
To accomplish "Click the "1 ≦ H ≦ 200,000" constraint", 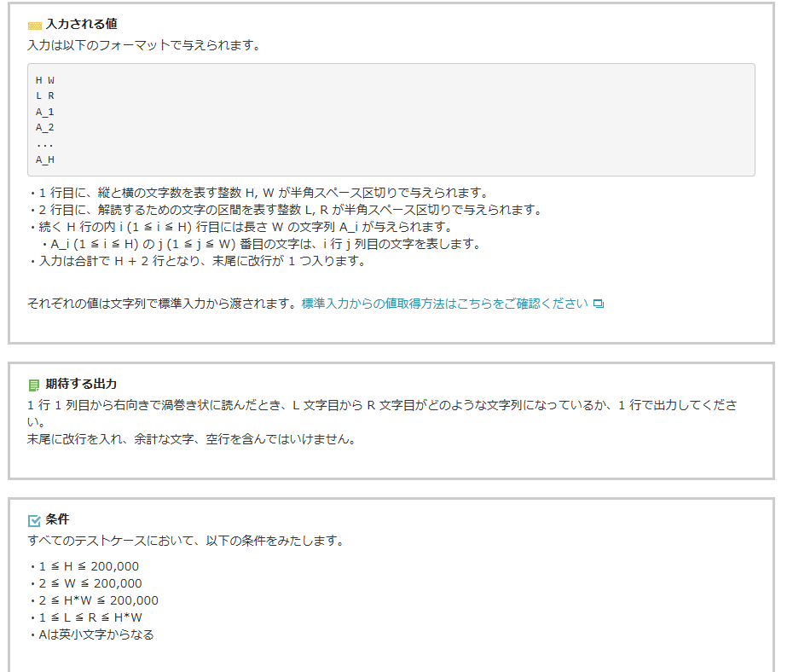I will tap(88, 566).
